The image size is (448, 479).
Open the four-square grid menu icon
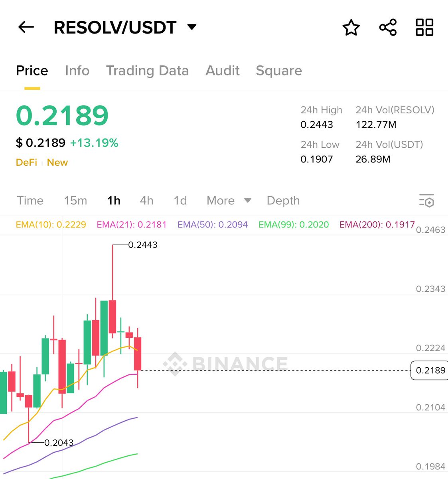tap(424, 28)
